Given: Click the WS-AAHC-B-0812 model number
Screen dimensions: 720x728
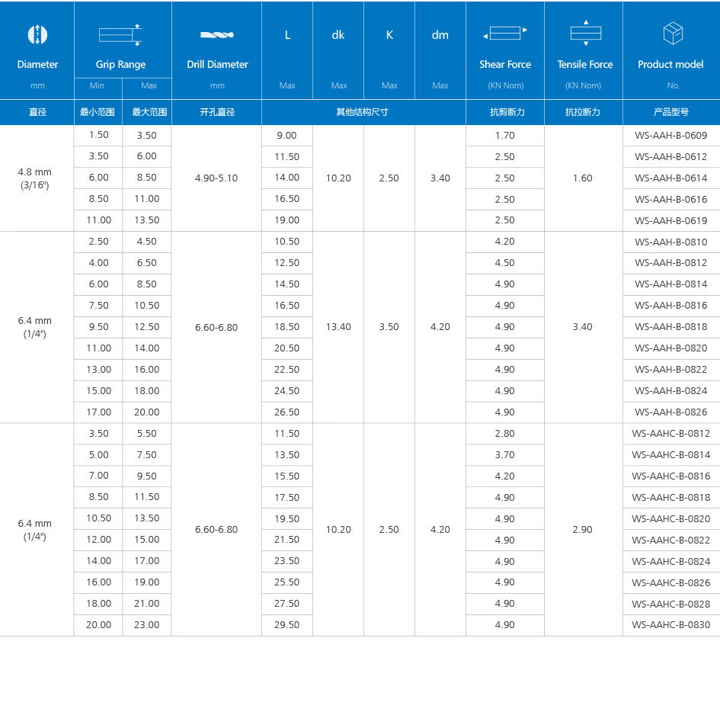Looking at the screenshot, I should pyautogui.click(x=670, y=434).
